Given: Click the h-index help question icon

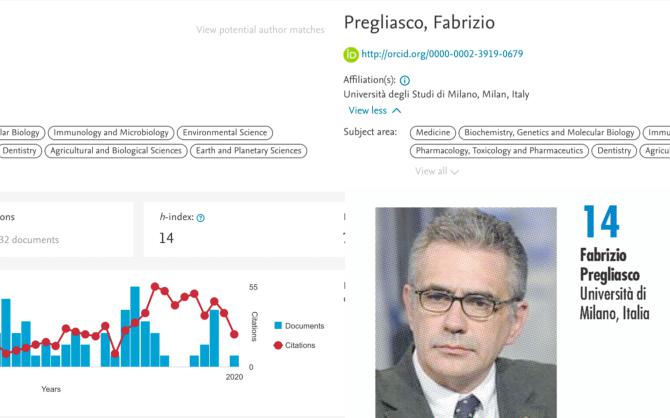Looking at the screenshot, I should [x=200, y=218].
